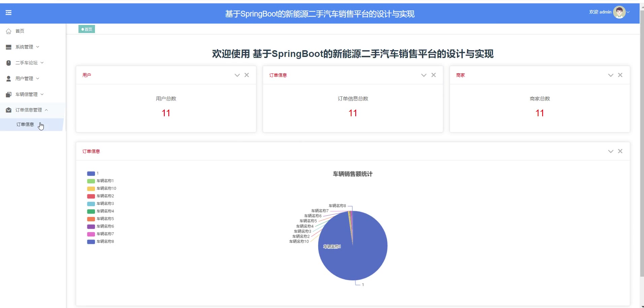Click the 订单信息总数 value 11
Viewport: 644px width, 308px height.
pos(353,113)
